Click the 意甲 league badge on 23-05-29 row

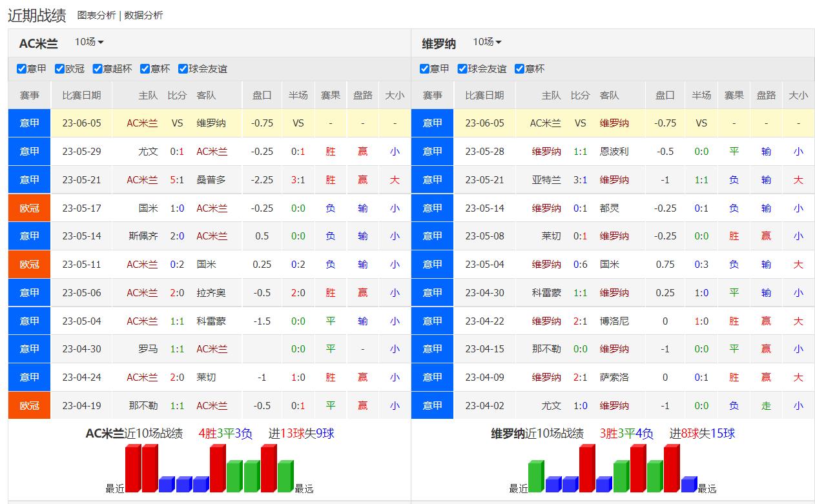pos(28,151)
